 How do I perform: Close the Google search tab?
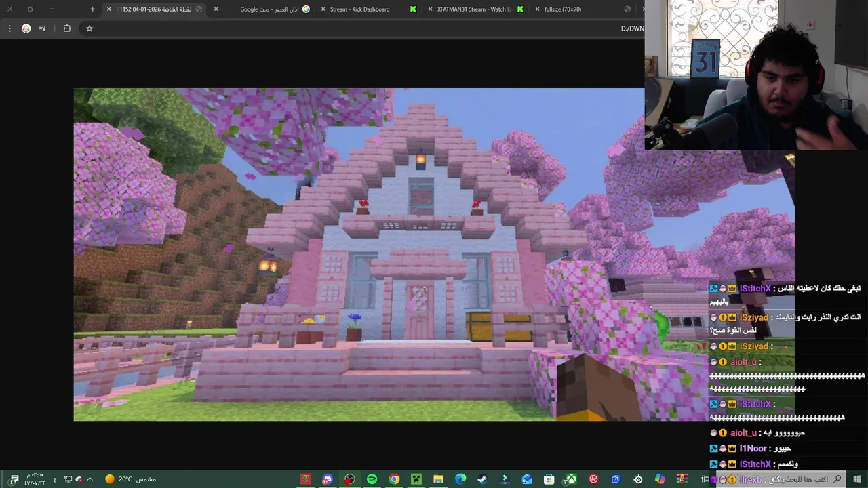pos(216,9)
